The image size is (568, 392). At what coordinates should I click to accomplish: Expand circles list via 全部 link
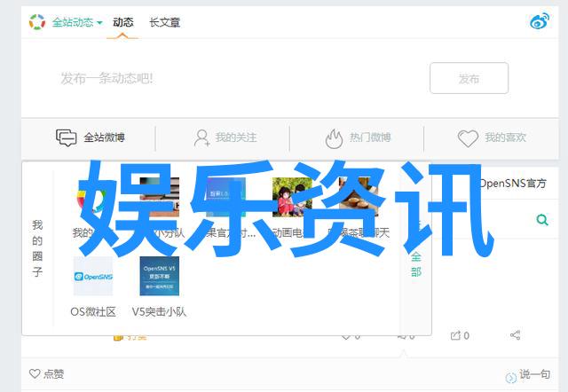tap(416, 264)
